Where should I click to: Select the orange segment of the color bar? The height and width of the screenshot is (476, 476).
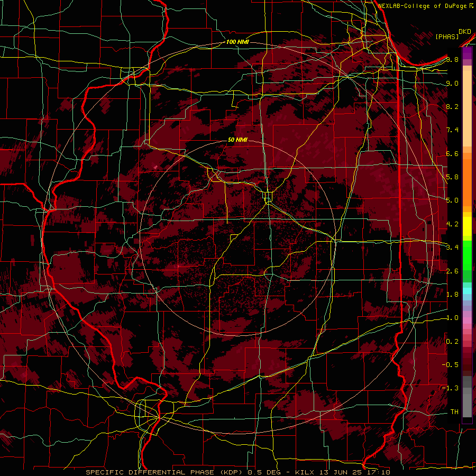(x=467, y=182)
